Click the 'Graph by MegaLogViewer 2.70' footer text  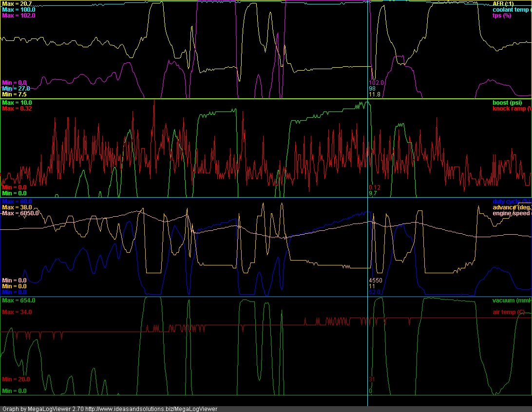tap(43, 409)
